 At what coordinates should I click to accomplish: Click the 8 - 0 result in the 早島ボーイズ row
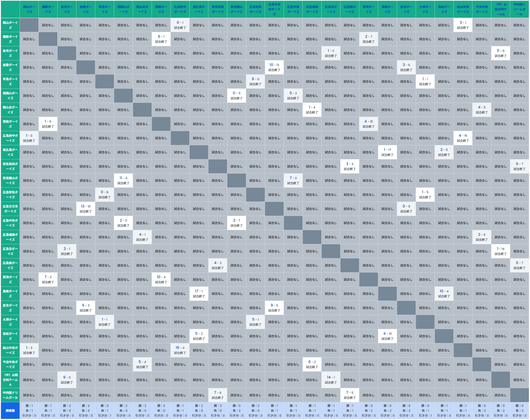[255, 79]
